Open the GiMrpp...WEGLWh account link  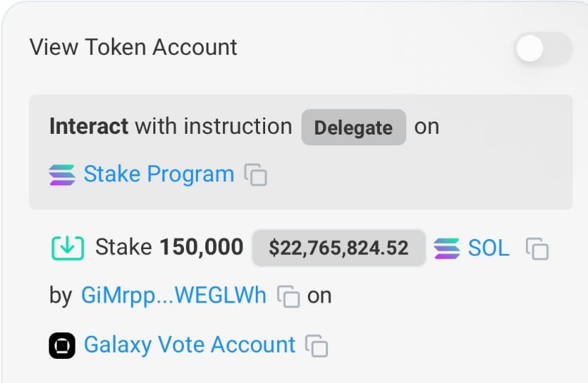[174, 295]
